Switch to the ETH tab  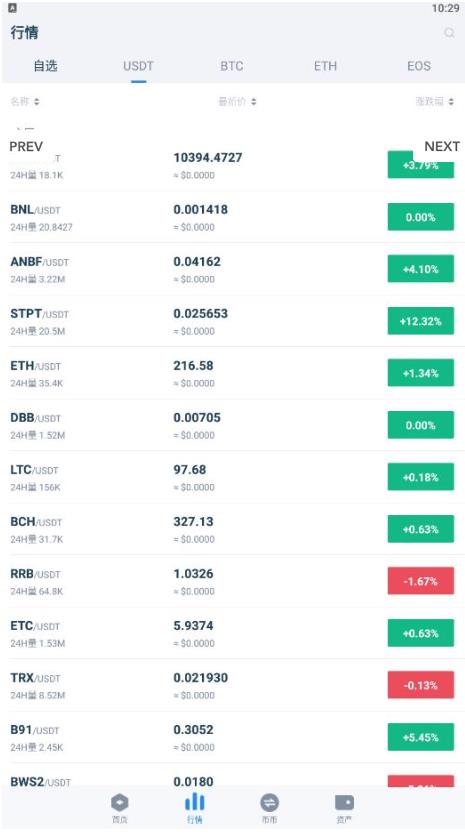point(325,66)
